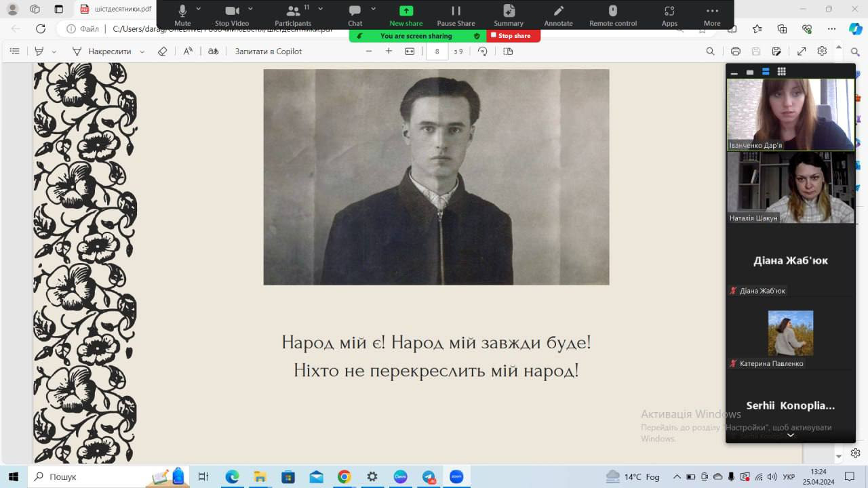Rotate the PDF page
This screenshot has width=868, height=488.
click(483, 52)
